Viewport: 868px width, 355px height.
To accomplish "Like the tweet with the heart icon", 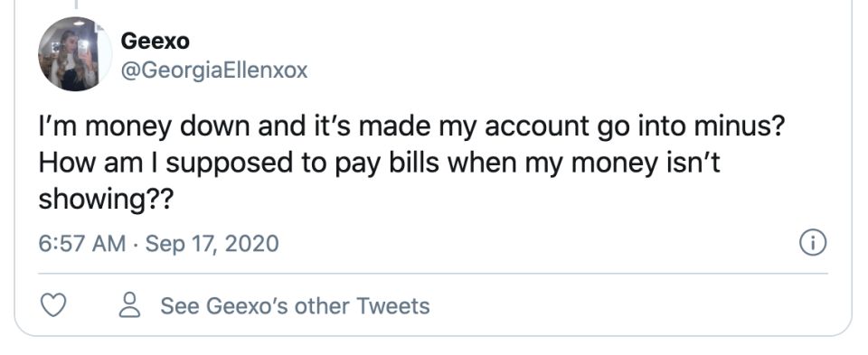I will pos(53,305).
